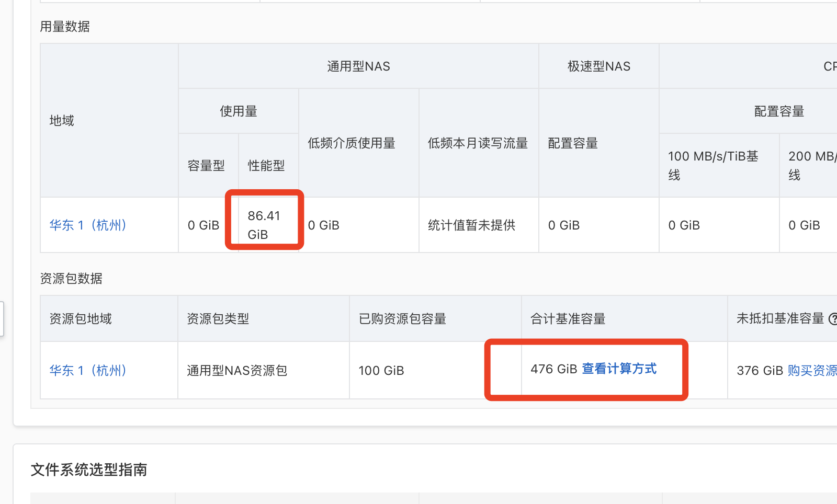
Task: Click the 极速型NAS column header
Action: [599, 66]
